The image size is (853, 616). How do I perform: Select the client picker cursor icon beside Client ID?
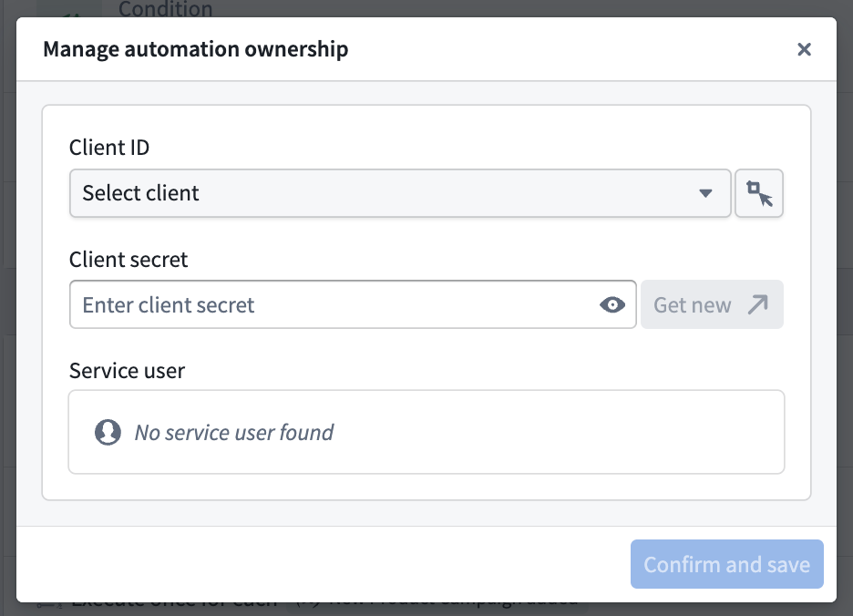(x=758, y=192)
